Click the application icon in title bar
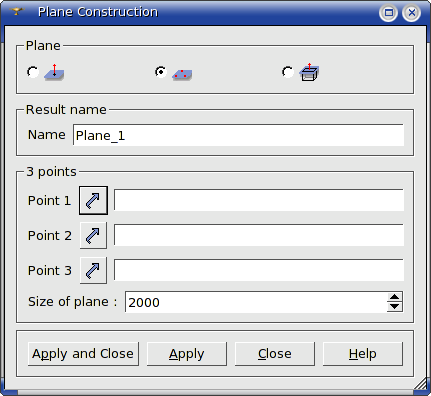Screen dimensions: 431x396 tap(16, 12)
